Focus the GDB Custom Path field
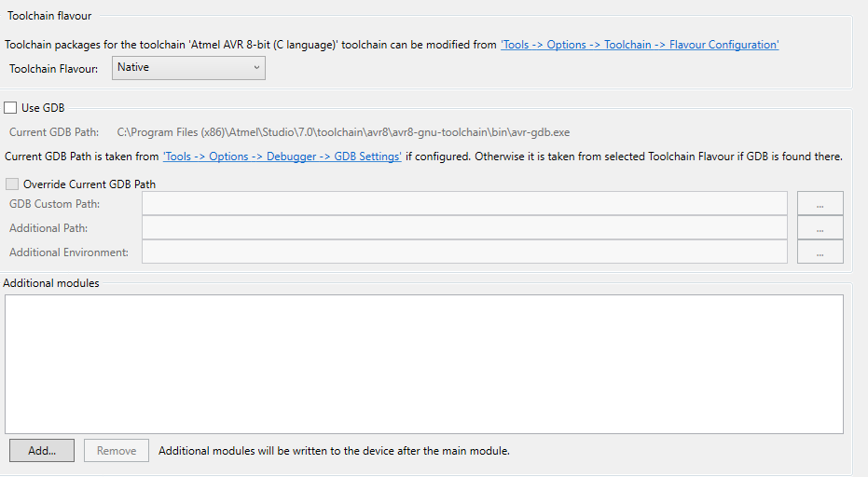 [464, 203]
